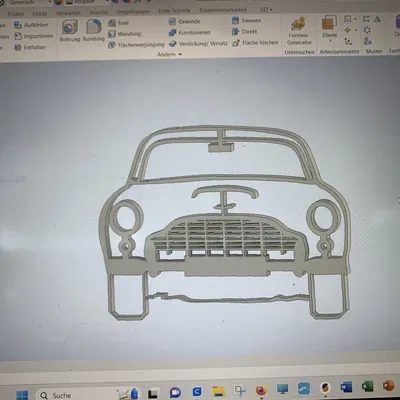Expand the Ändern panel dropdown
Viewport: 400px width, 400px height.
pos(170,54)
